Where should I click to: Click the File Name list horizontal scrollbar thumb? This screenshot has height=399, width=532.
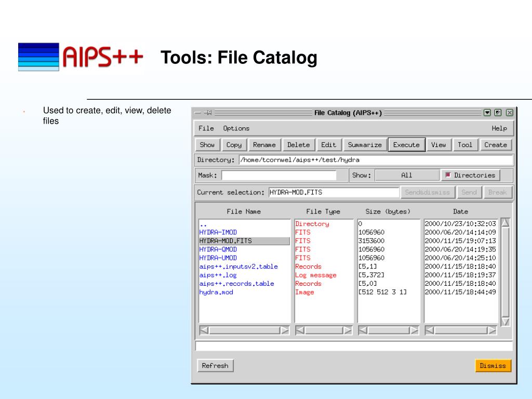245,330
